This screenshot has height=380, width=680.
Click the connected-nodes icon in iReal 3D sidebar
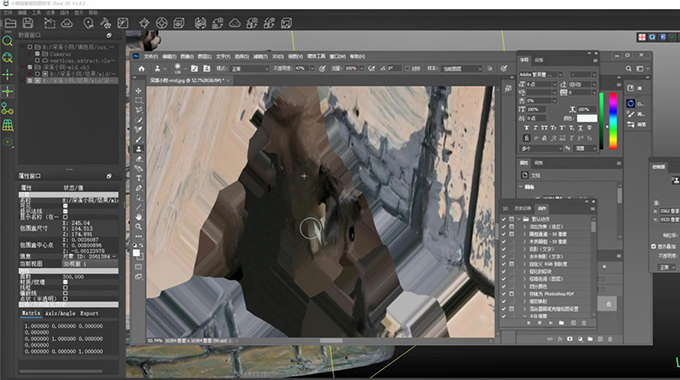coord(7,108)
